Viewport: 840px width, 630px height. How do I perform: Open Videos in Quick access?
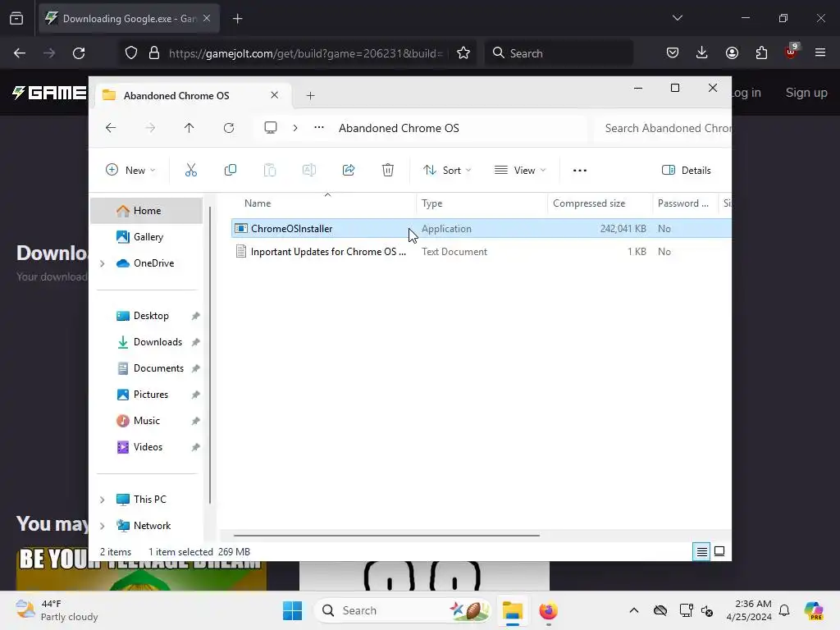coord(147,447)
